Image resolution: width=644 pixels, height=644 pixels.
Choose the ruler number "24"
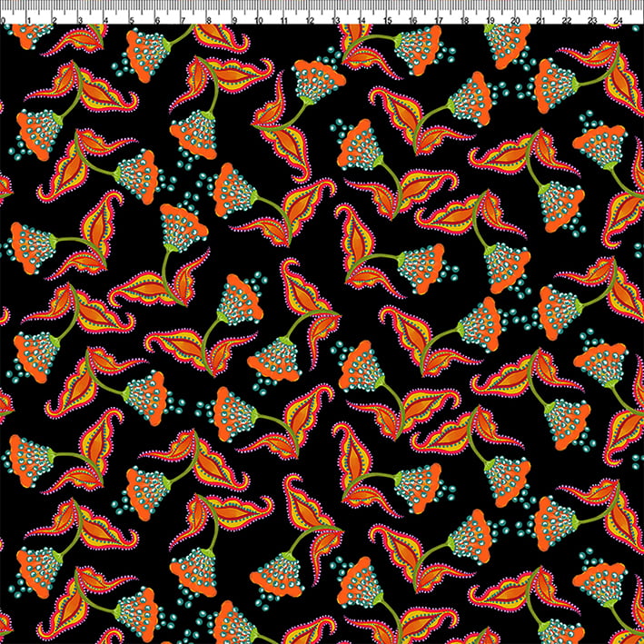(619, 21)
